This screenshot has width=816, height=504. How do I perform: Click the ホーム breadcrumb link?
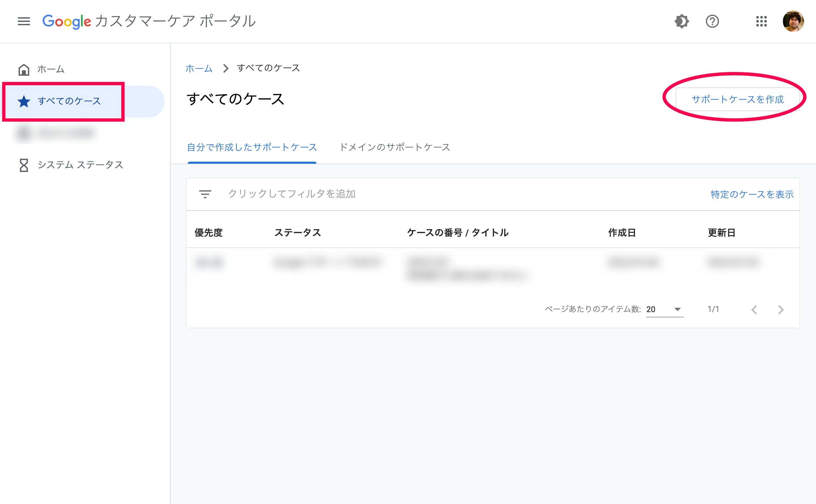click(x=199, y=68)
